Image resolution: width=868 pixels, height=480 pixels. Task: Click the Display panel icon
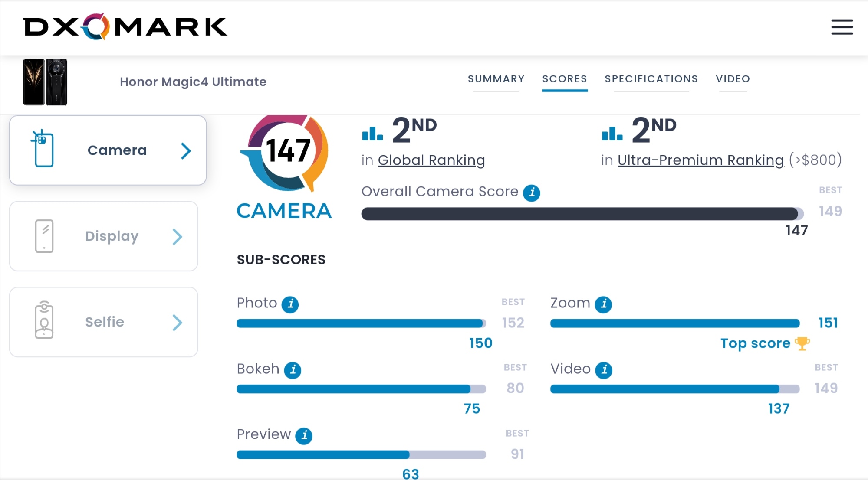[x=45, y=235]
